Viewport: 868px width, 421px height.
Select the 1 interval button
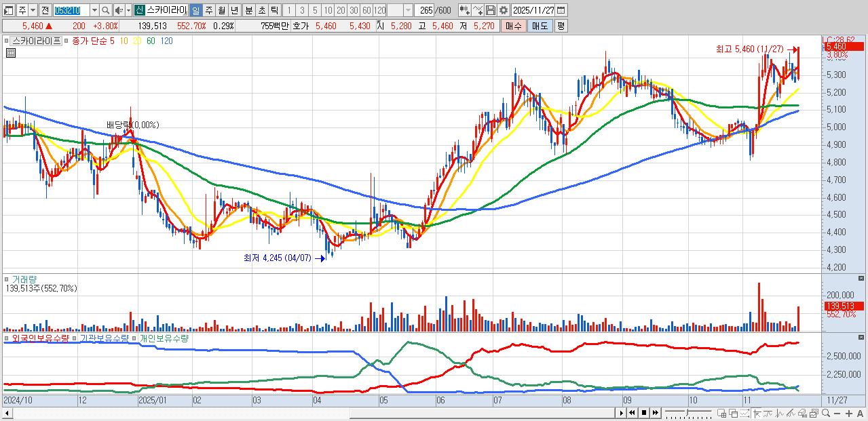(x=289, y=10)
